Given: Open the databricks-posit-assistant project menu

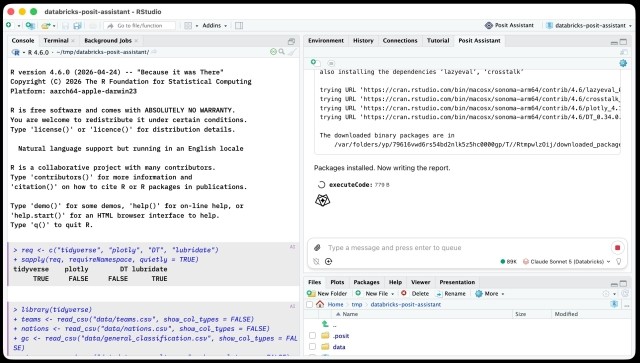Looking at the screenshot, I should pos(588,25).
